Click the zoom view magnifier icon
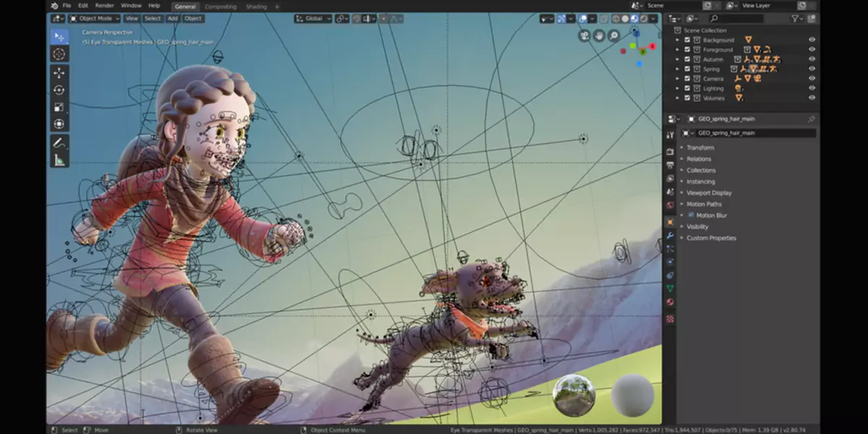 614,35
